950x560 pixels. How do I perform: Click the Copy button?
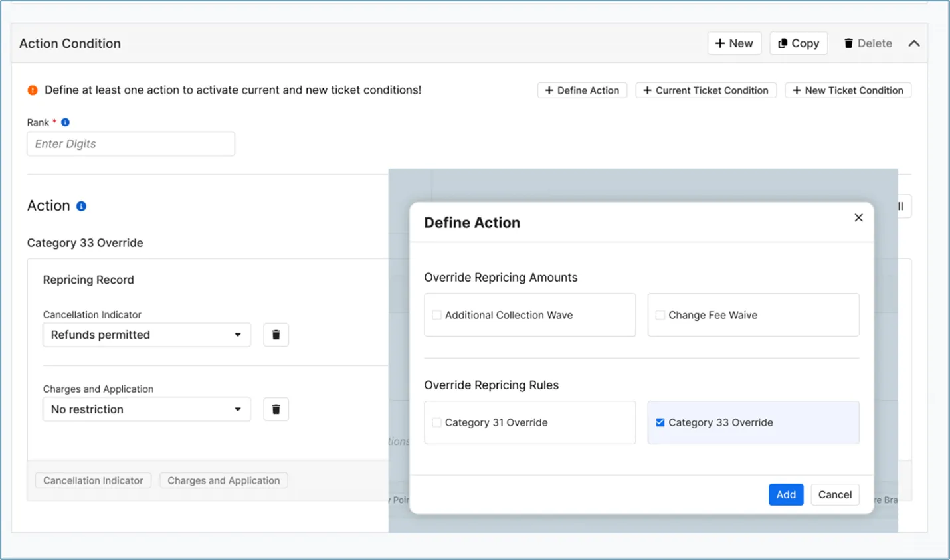click(x=799, y=43)
